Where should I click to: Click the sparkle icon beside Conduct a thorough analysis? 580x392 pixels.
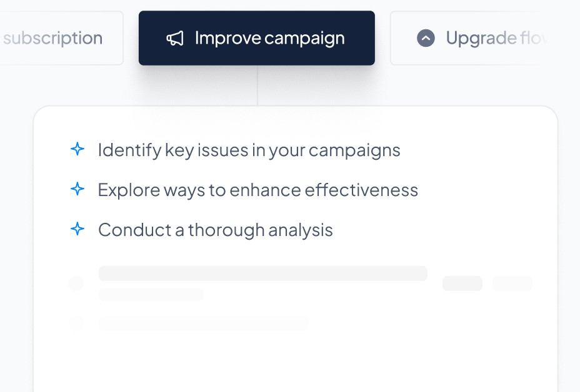(77, 229)
